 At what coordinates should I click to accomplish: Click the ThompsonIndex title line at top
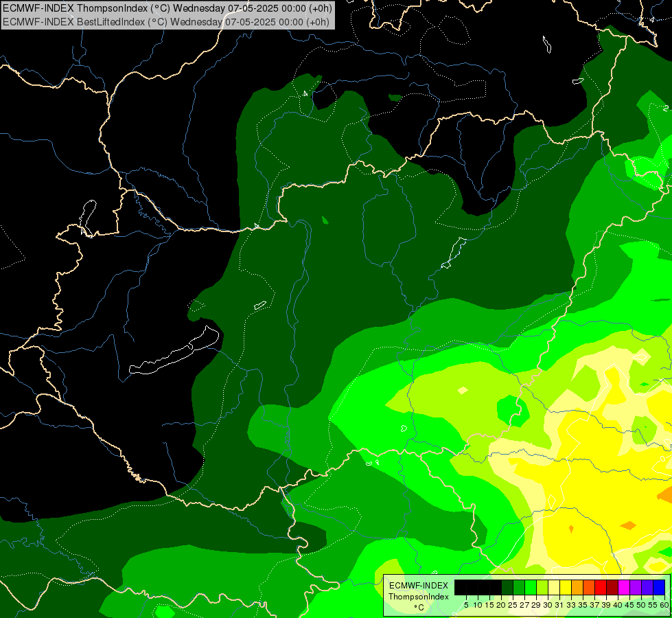tap(167, 8)
